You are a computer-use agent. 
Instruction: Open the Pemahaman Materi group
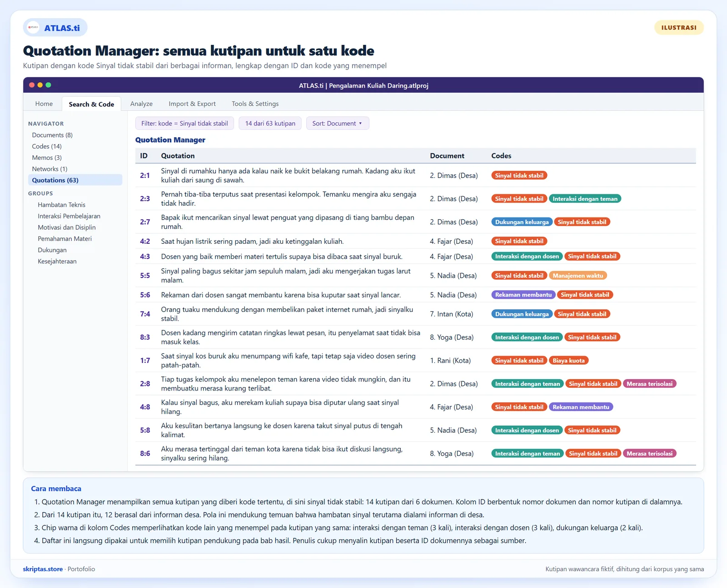click(x=65, y=239)
